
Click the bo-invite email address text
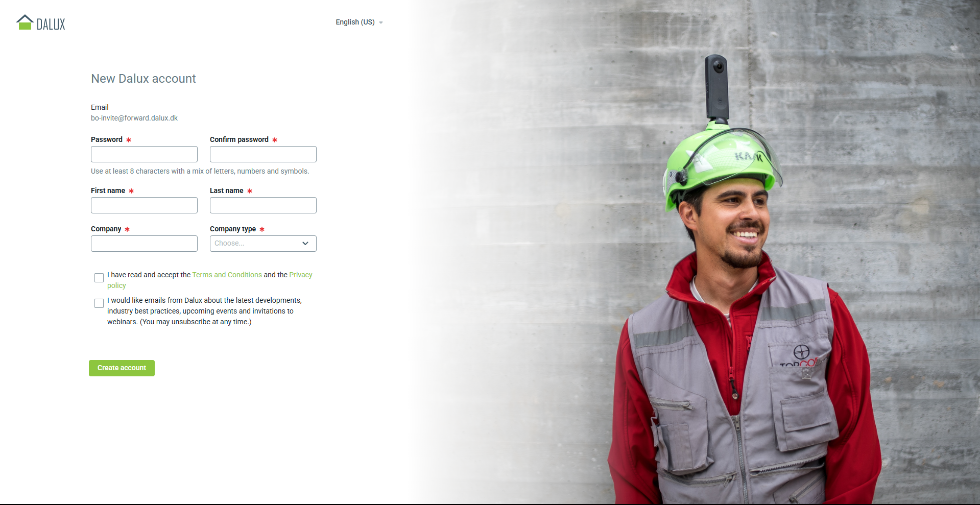(134, 118)
